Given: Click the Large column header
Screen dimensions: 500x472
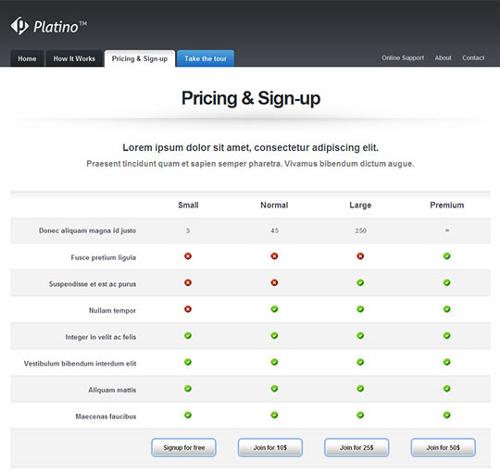Looking at the screenshot, I should coord(360,205).
